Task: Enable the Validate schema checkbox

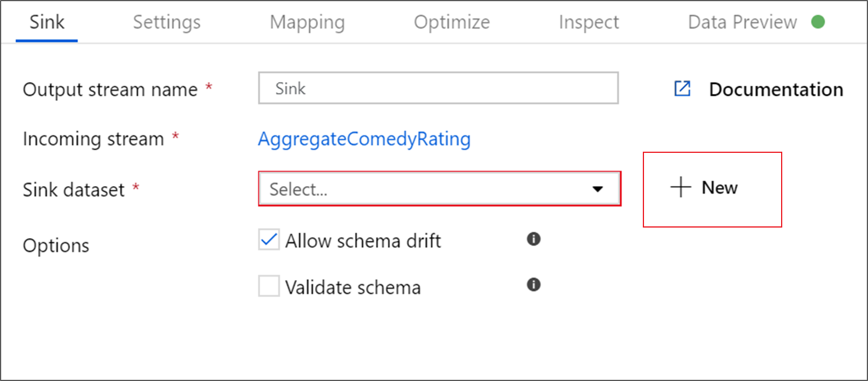Action: point(268,286)
